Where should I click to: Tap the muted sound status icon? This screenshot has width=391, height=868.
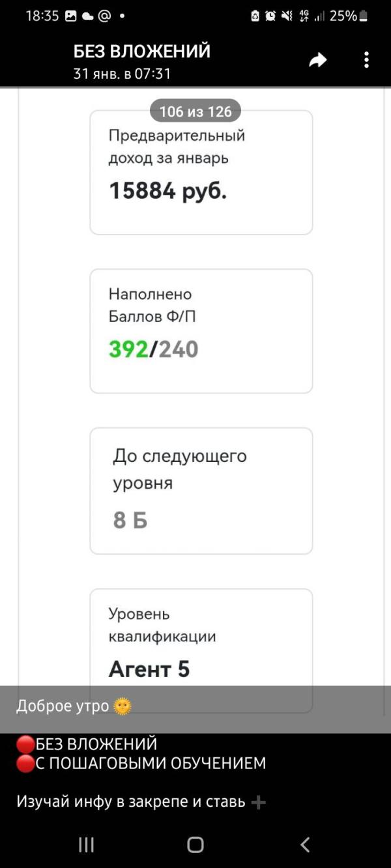click(x=287, y=16)
